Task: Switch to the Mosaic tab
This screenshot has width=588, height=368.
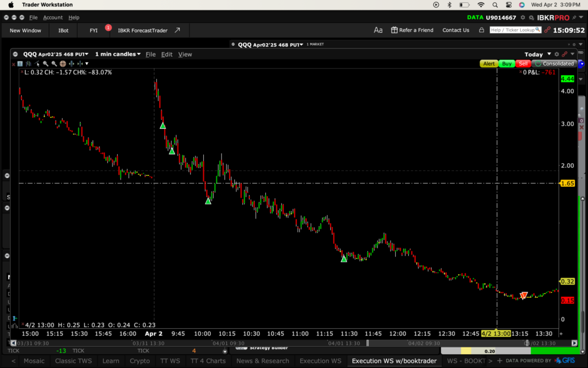Action: click(x=34, y=361)
